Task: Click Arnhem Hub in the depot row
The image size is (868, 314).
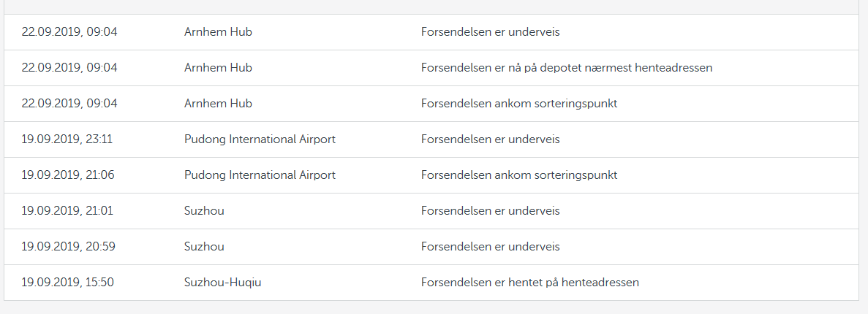Action: pos(218,67)
